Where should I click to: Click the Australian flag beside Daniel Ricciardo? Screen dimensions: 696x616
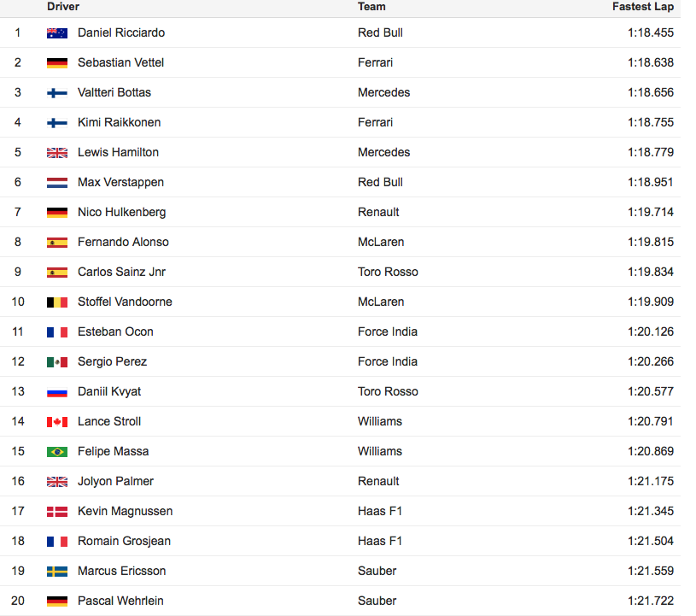click(x=57, y=33)
